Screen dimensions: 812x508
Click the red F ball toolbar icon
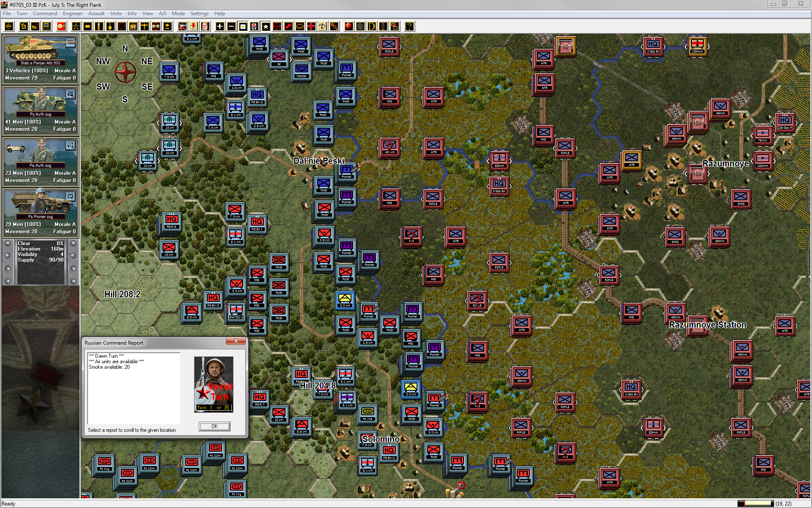point(349,26)
